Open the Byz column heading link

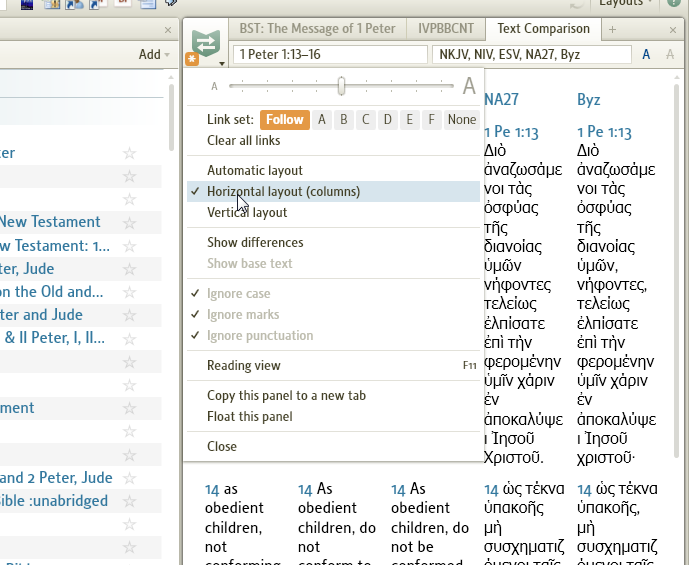click(x=589, y=100)
